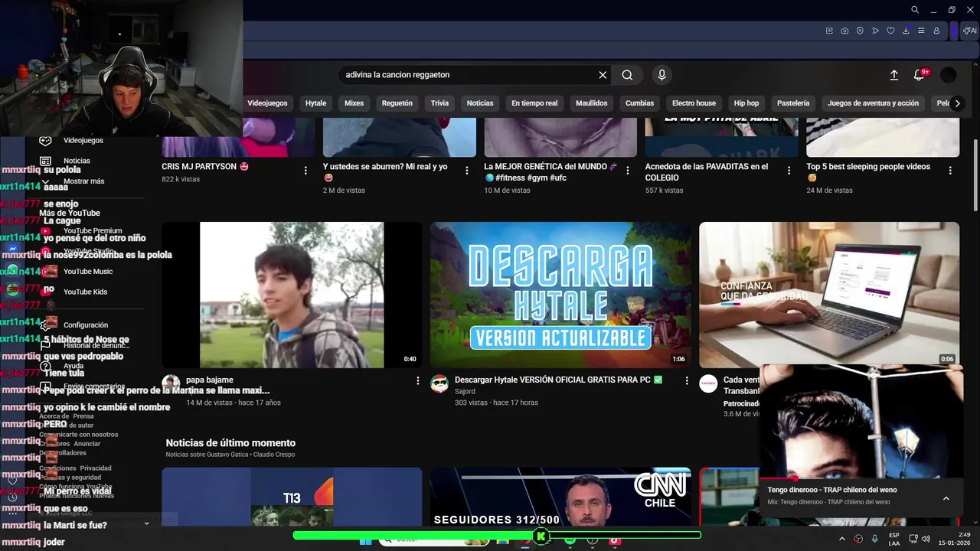Open 'Acnedota de las PAVADITAS' video title
Image resolution: width=980 pixels, height=551 pixels.
click(x=707, y=172)
